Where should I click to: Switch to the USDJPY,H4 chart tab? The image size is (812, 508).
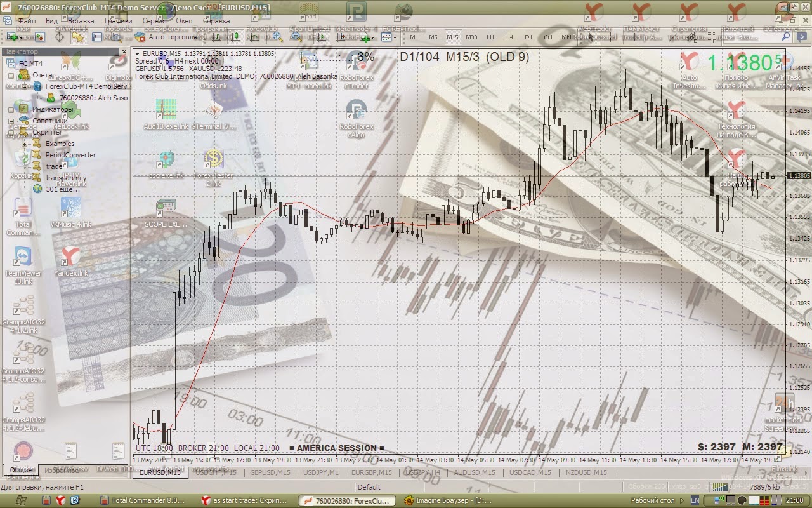422,472
